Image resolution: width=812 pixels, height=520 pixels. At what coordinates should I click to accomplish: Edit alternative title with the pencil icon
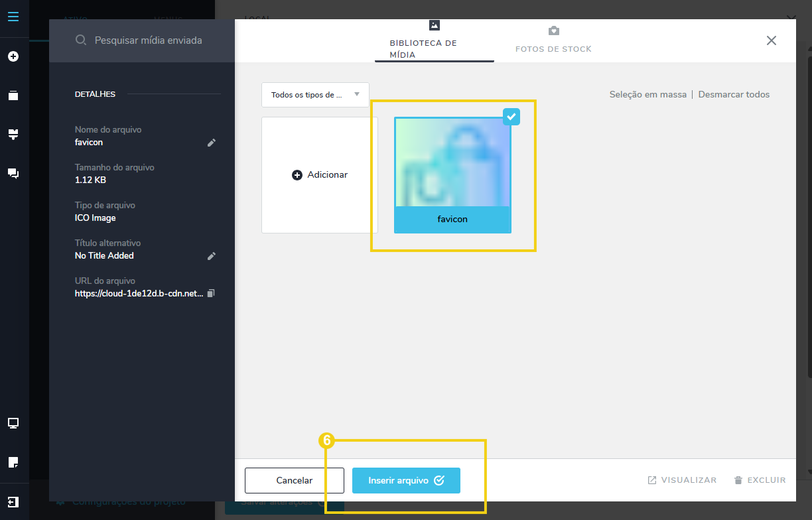(212, 256)
